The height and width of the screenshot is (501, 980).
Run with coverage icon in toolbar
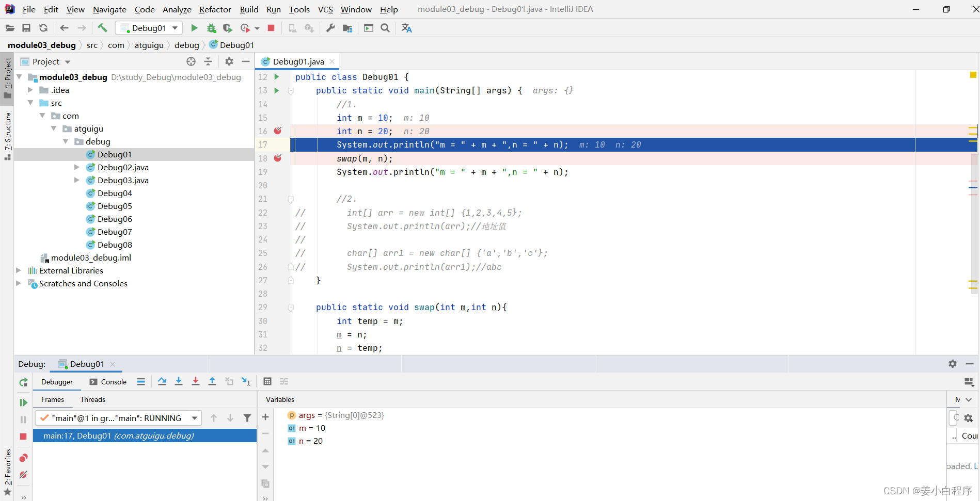click(x=227, y=28)
